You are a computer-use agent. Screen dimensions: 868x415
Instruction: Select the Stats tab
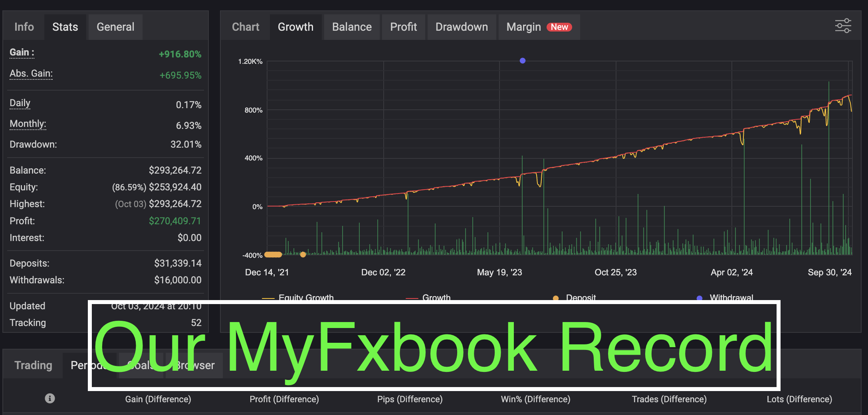65,27
